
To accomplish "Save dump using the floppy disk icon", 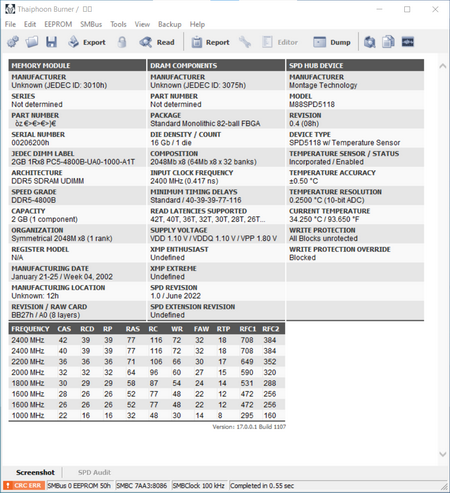I will tap(51, 42).
